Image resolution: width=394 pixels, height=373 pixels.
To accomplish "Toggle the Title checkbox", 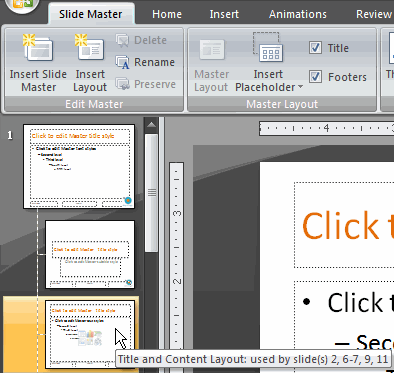I will pos(315,48).
